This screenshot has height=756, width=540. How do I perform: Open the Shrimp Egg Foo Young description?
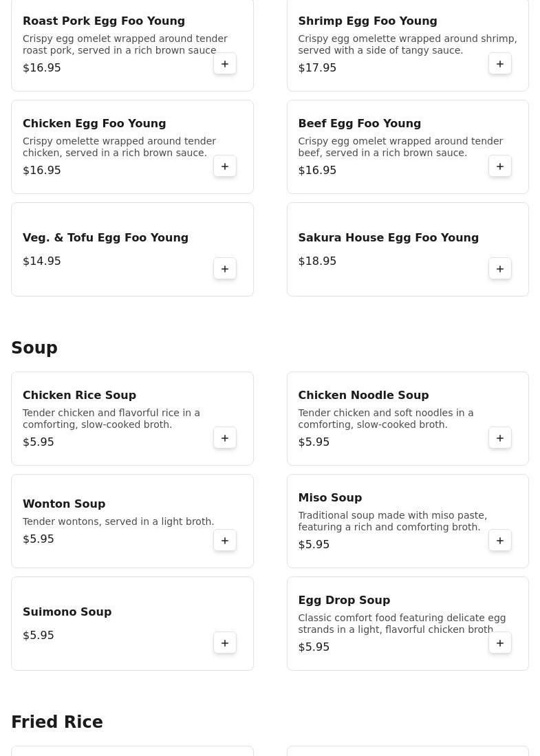click(x=407, y=45)
